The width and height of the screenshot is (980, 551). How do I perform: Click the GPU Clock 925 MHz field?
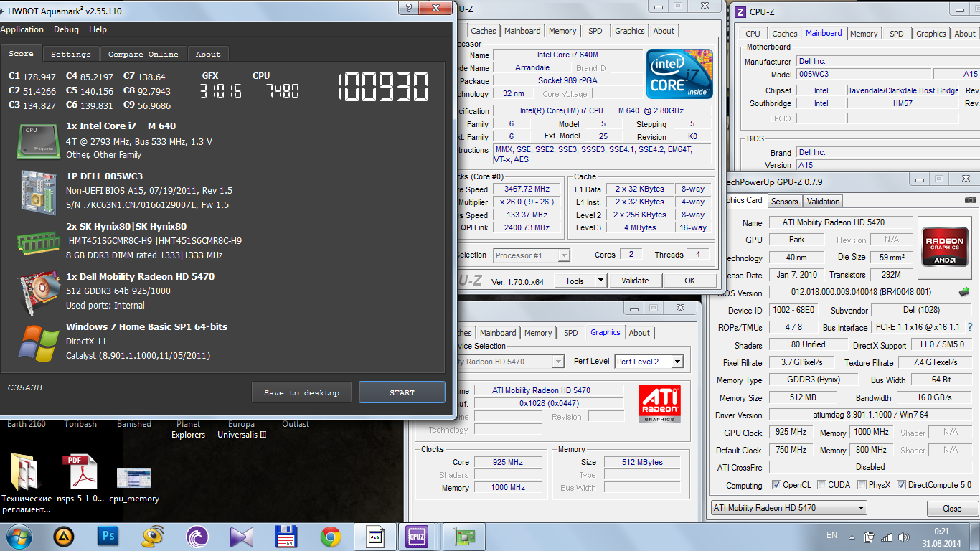point(791,432)
